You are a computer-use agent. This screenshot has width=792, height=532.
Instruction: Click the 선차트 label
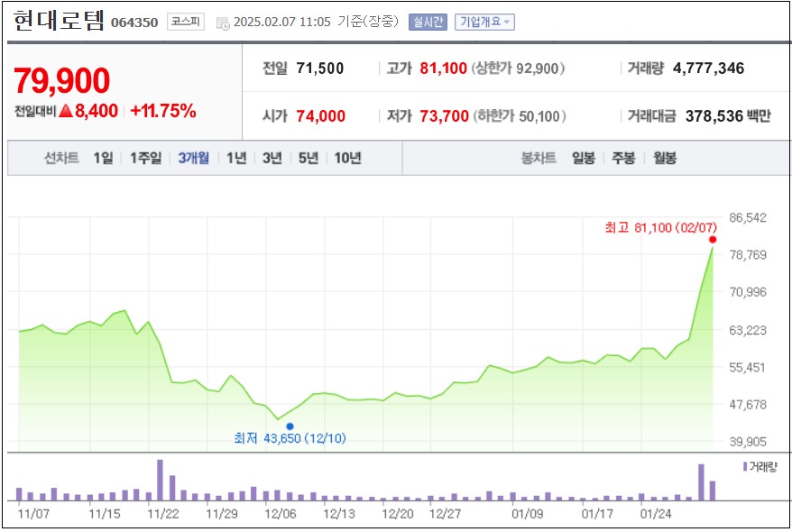61,158
